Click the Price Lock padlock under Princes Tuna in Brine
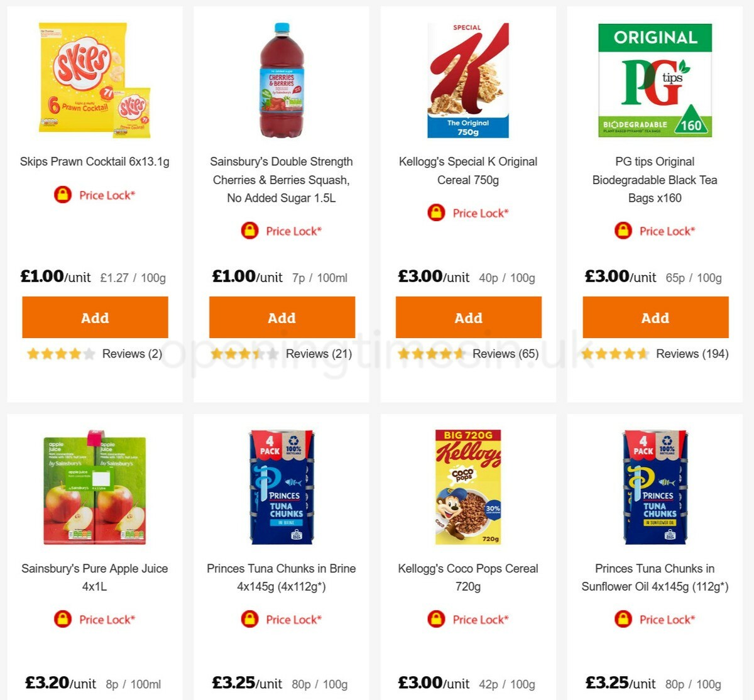The image size is (754, 700). [249, 620]
